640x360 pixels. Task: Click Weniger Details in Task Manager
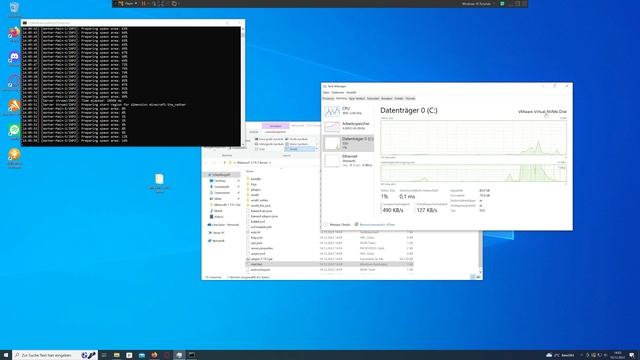tap(337, 224)
